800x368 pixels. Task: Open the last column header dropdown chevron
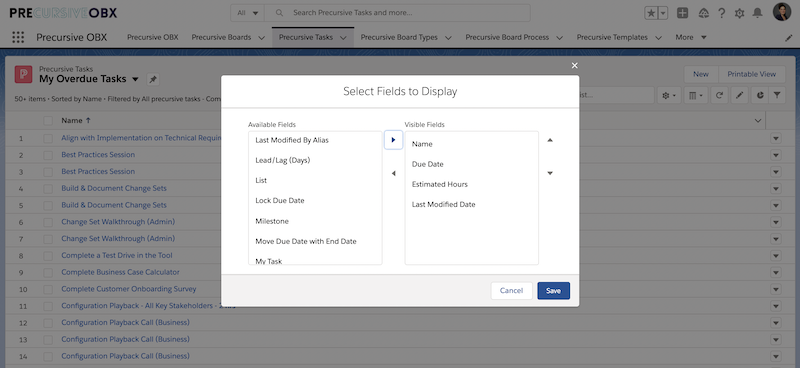757,121
